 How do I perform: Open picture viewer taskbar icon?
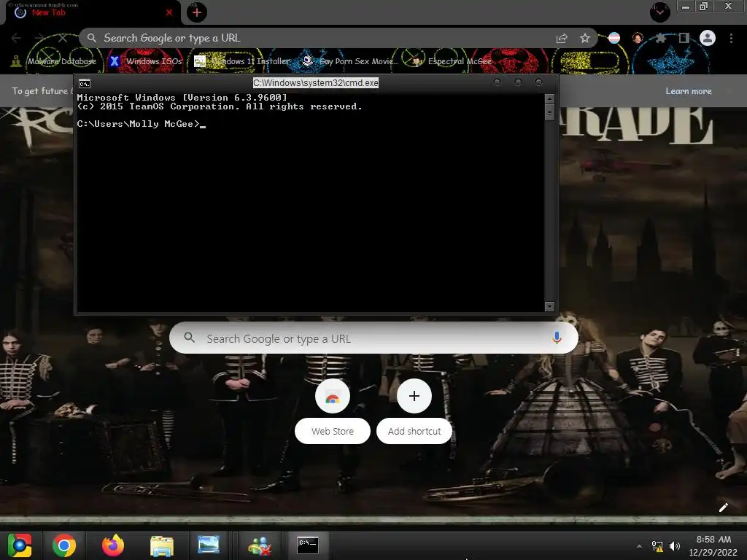209,544
